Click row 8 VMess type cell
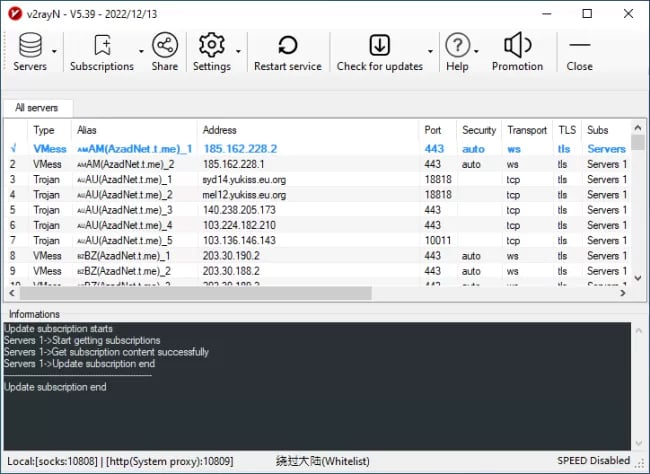This screenshot has height=474, width=650. [47, 256]
